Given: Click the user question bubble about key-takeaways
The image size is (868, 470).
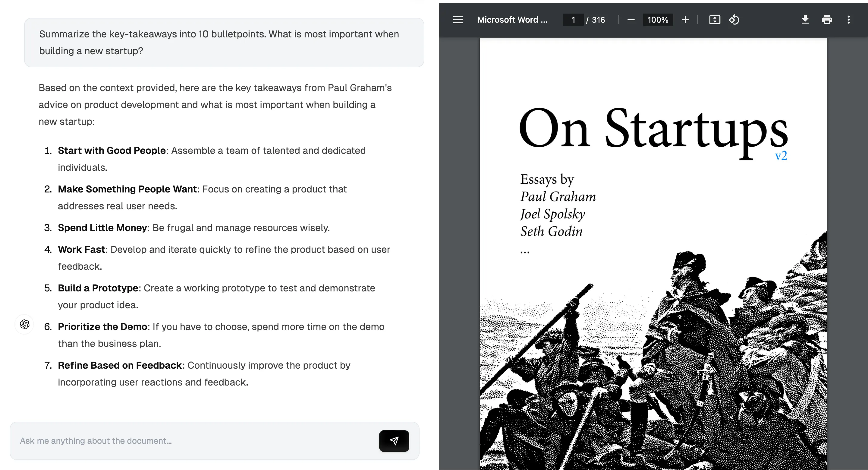Looking at the screenshot, I should pyautogui.click(x=224, y=43).
